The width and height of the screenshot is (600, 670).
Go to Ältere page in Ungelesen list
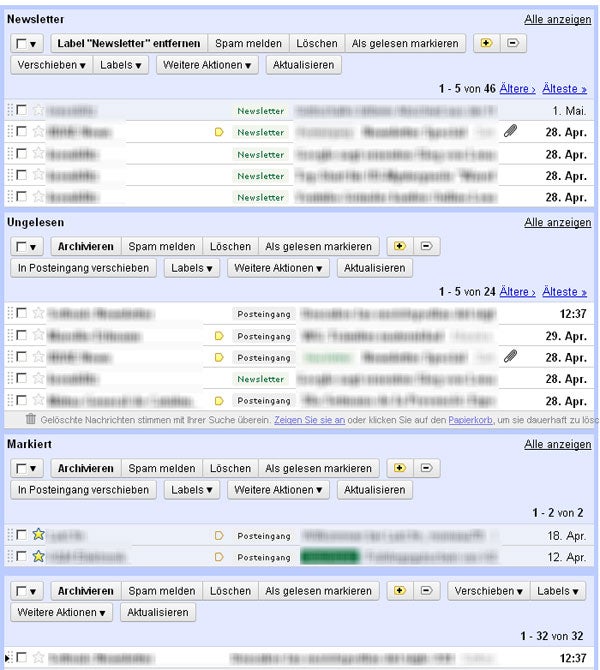click(517, 292)
